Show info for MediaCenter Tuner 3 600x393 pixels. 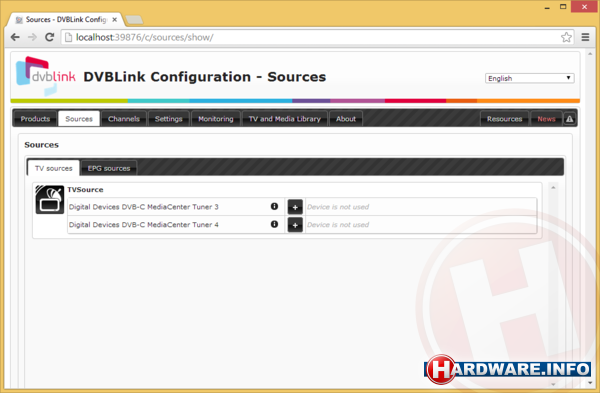[x=274, y=207]
